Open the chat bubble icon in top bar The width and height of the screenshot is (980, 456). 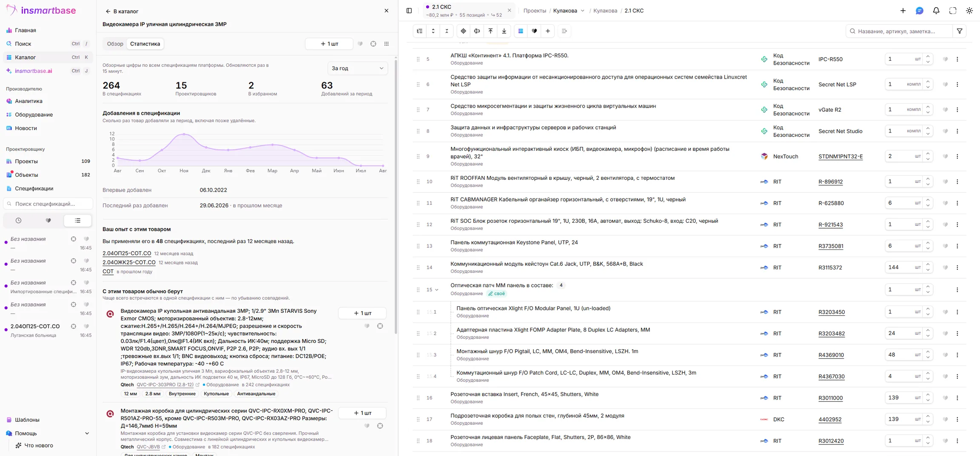click(x=920, y=11)
